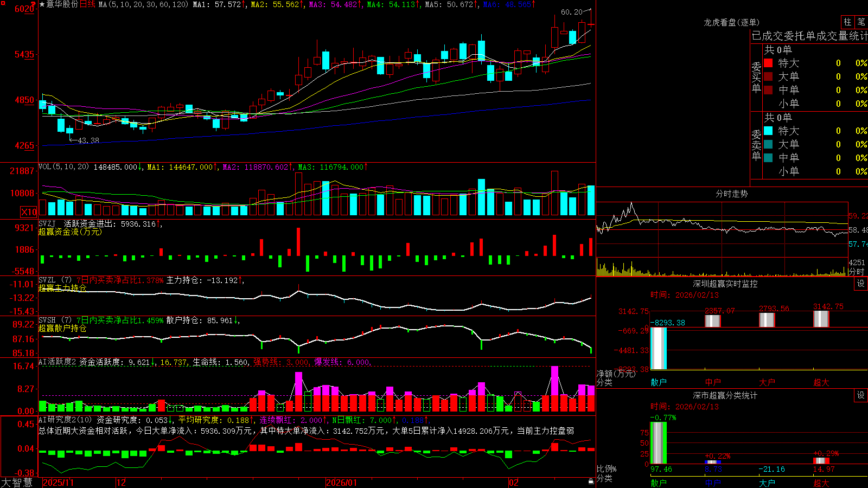Click AI研究度2(10) indicator name
Screen dimensions: 868x488
pyautogui.click(x=65, y=420)
